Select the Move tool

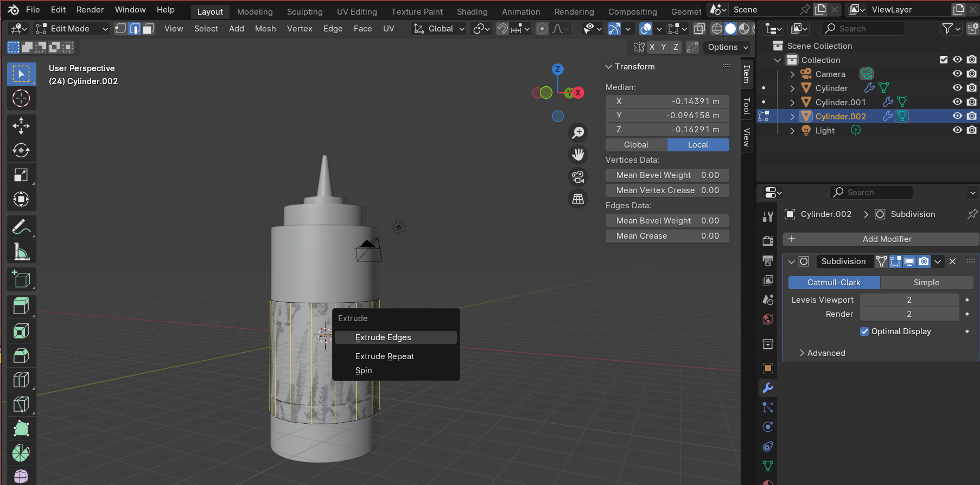point(21,126)
